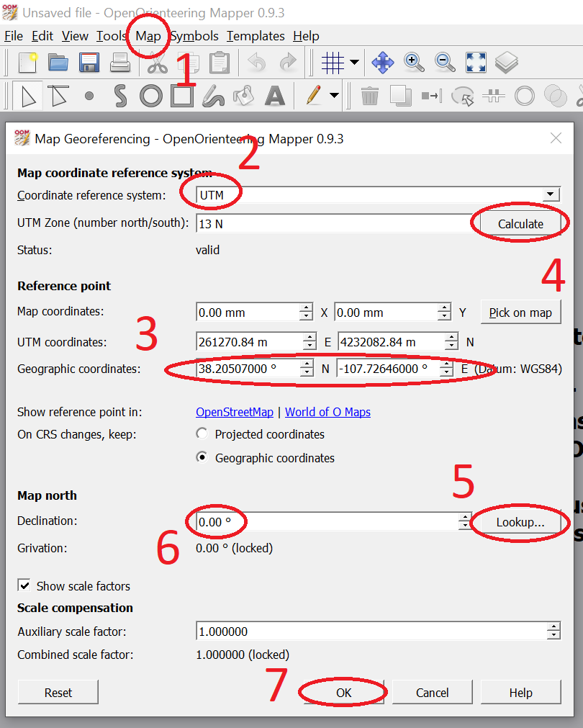Image resolution: width=583 pixels, height=728 pixels.
Task: Click the Open folder icon
Action: tap(58, 63)
